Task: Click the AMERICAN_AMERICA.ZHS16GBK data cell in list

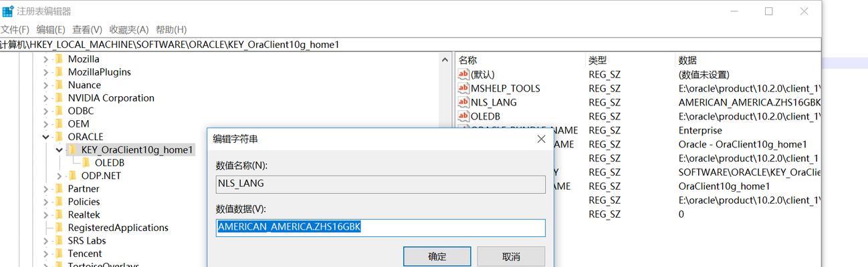Action: pos(749,102)
